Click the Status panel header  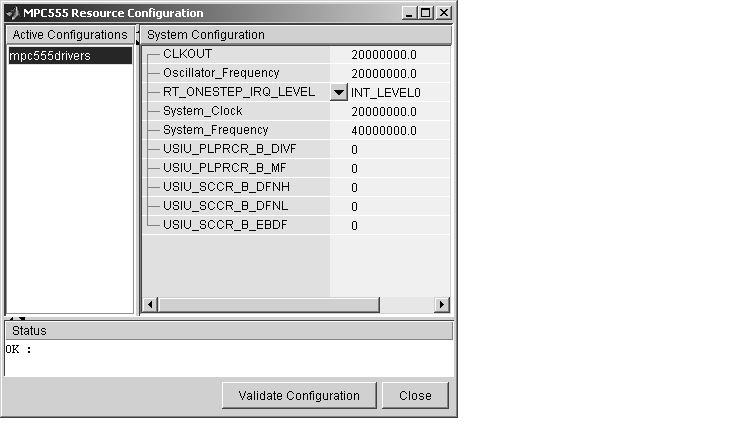click(x=229, y=330)
